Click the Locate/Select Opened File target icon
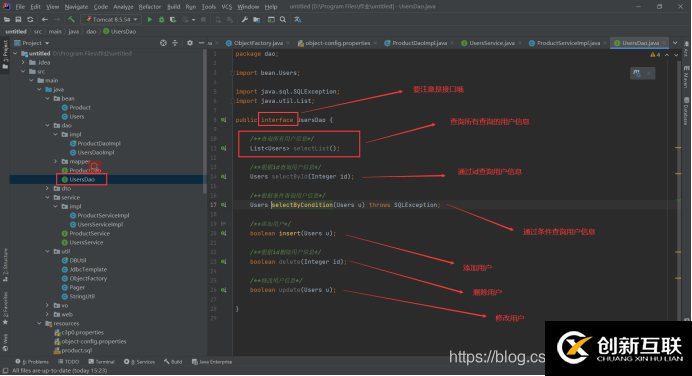The width and height of the screenshot is (692, 376). coord(163,43)
